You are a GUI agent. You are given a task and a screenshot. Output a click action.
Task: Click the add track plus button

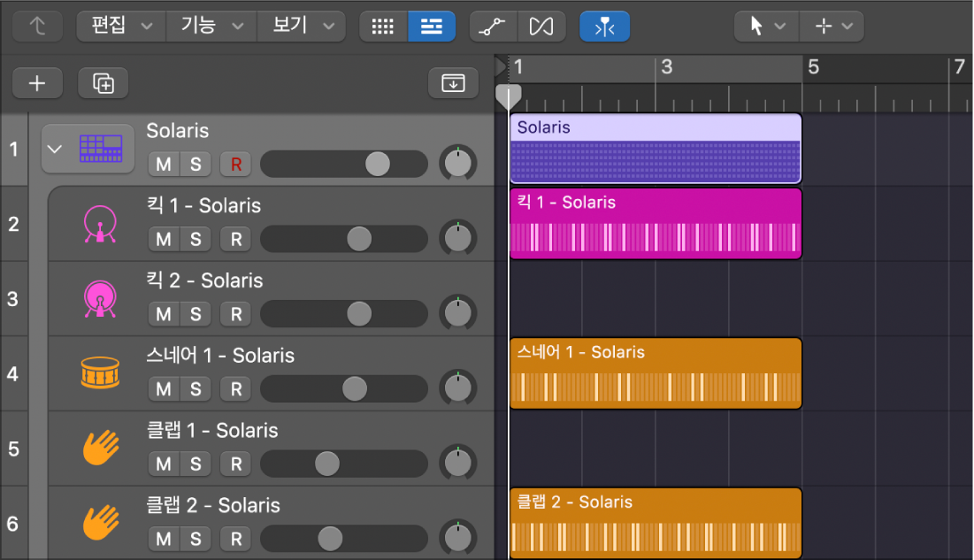point(37,83)
